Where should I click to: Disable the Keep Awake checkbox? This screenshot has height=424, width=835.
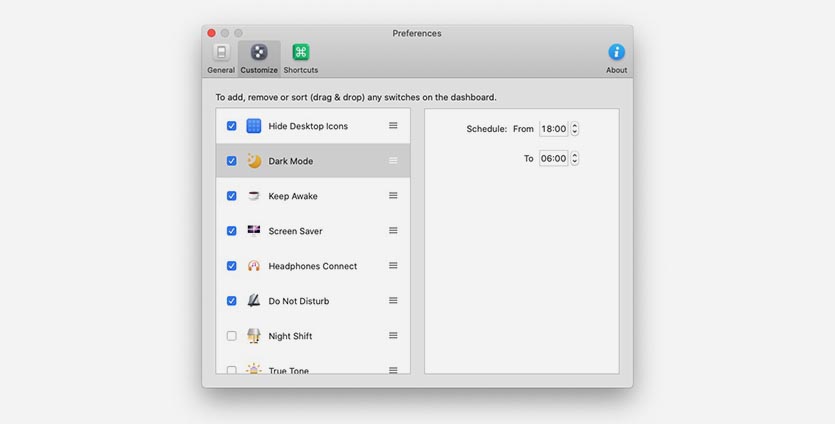coord(232,196)
